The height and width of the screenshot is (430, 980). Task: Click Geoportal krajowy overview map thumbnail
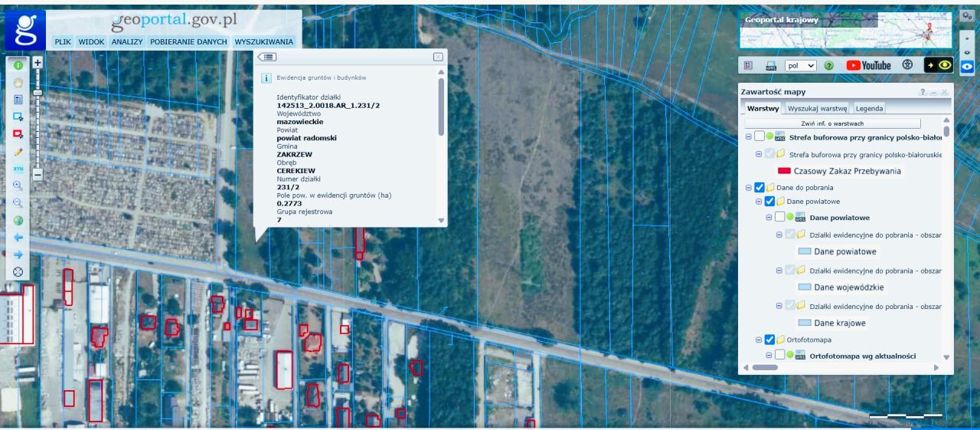[846, 30]
